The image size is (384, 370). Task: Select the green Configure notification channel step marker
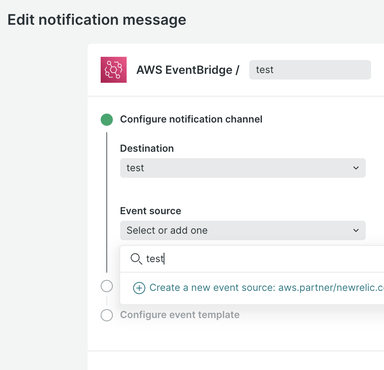[x=107, y=119]
